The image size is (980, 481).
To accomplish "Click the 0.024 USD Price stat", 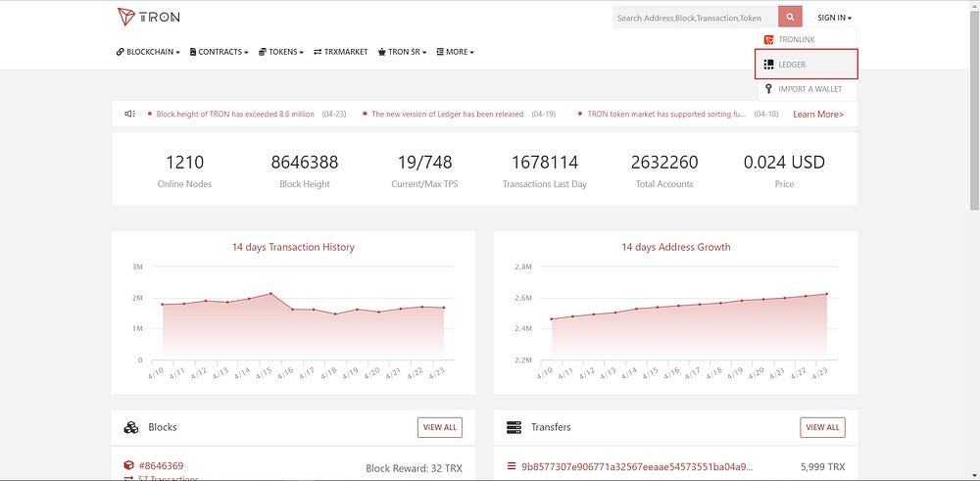I will pyautogui.click(x=784, y=170).
